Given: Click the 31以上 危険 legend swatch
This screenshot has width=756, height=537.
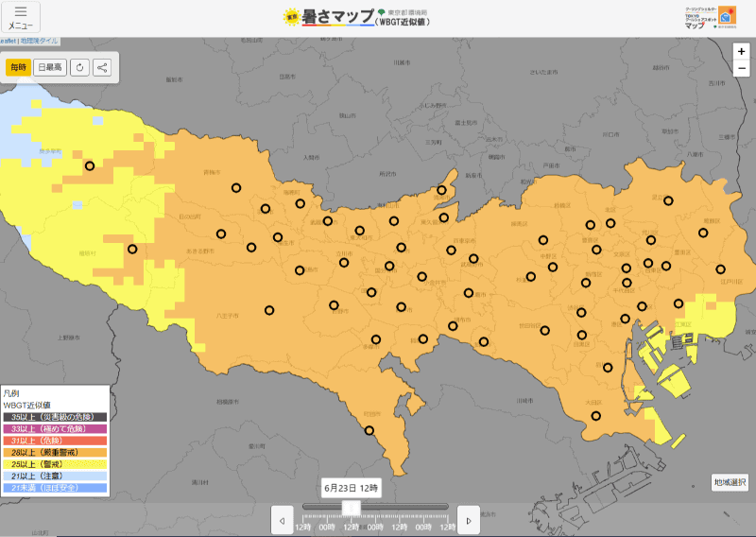Looking at the screenshot, I should point(55,441).
